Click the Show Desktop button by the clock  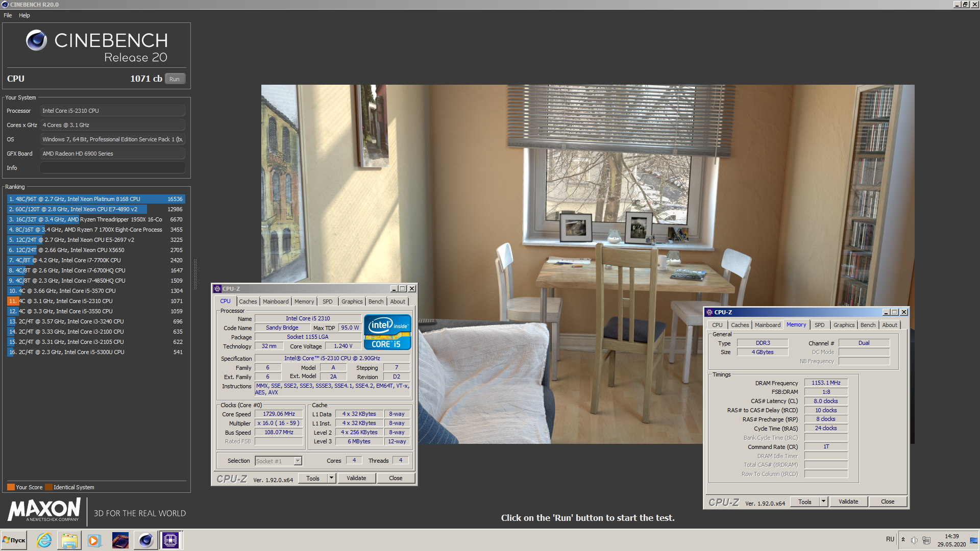coord(974,540)
